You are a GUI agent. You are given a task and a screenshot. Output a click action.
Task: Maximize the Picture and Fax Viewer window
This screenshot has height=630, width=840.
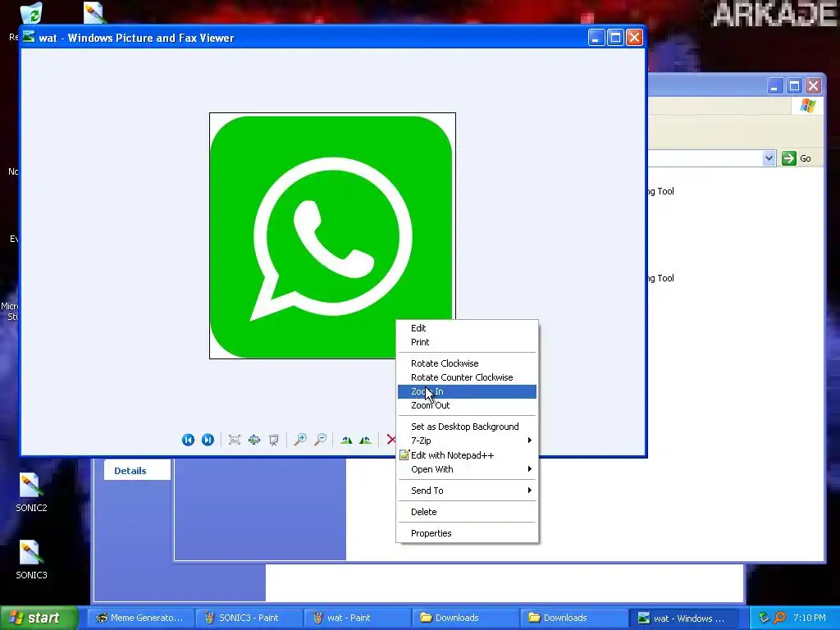[615, 38]
